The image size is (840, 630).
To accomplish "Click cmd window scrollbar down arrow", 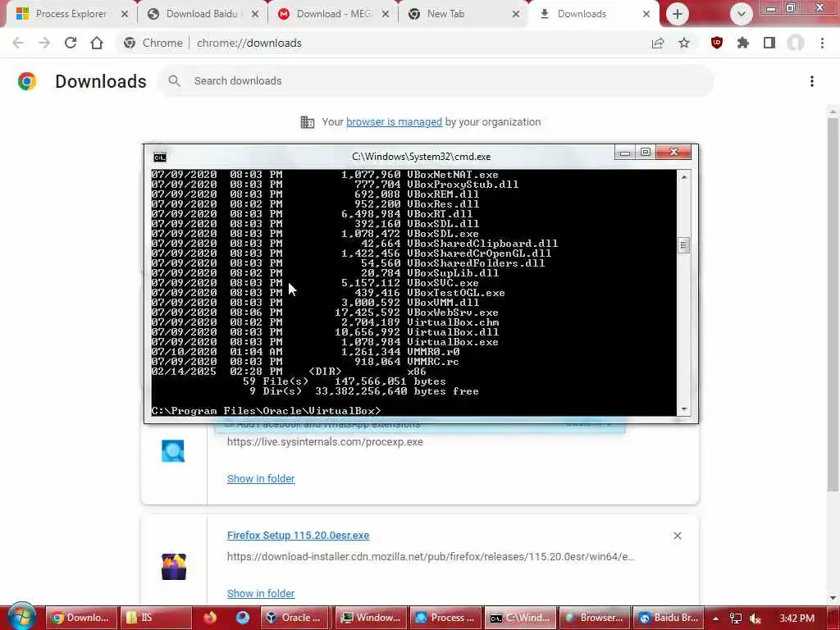I will (x=683, y=409).
